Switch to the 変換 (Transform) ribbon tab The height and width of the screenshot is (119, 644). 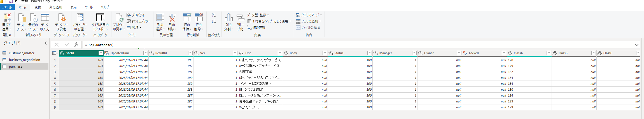pyautogui.click(x=38, y=7)
